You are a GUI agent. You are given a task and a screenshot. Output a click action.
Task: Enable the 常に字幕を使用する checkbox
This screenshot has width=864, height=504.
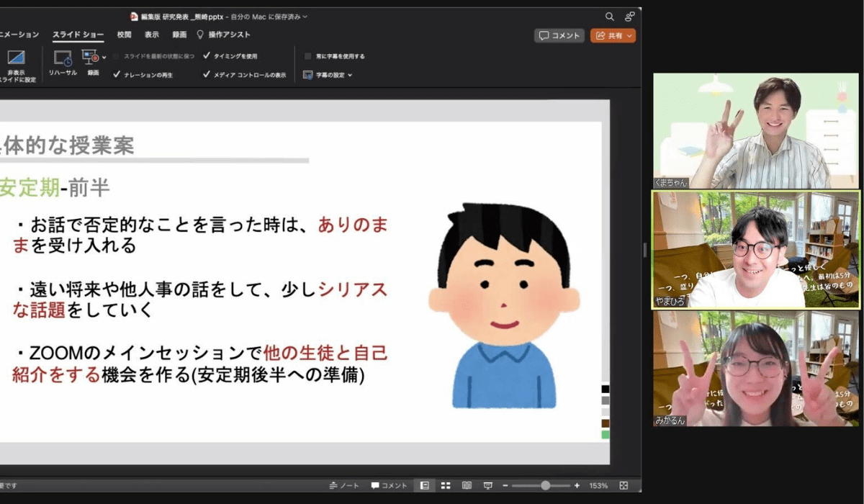coord(308,56)
